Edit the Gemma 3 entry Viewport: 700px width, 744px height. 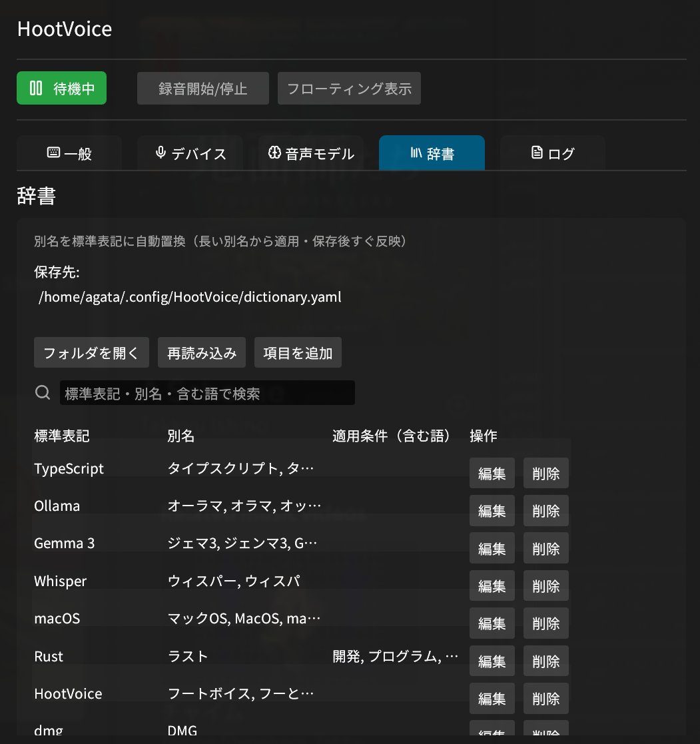(x=492, y=548)
